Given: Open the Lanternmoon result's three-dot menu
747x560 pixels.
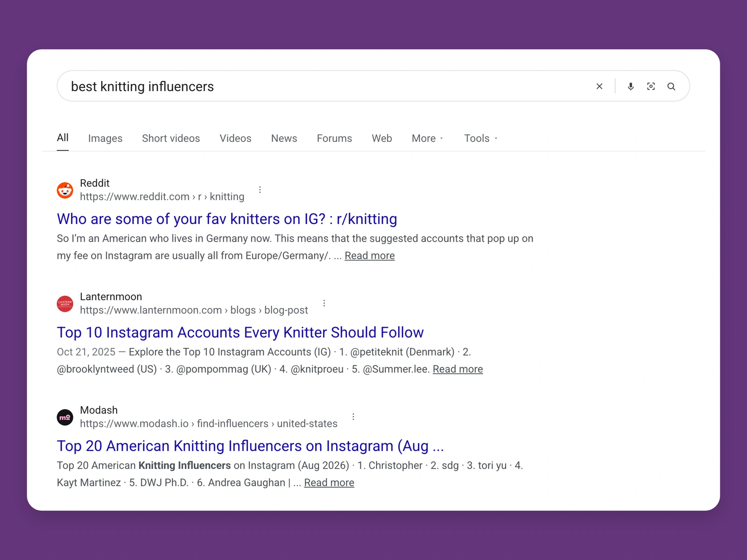Looking at the screenshot, I should 324,303.
